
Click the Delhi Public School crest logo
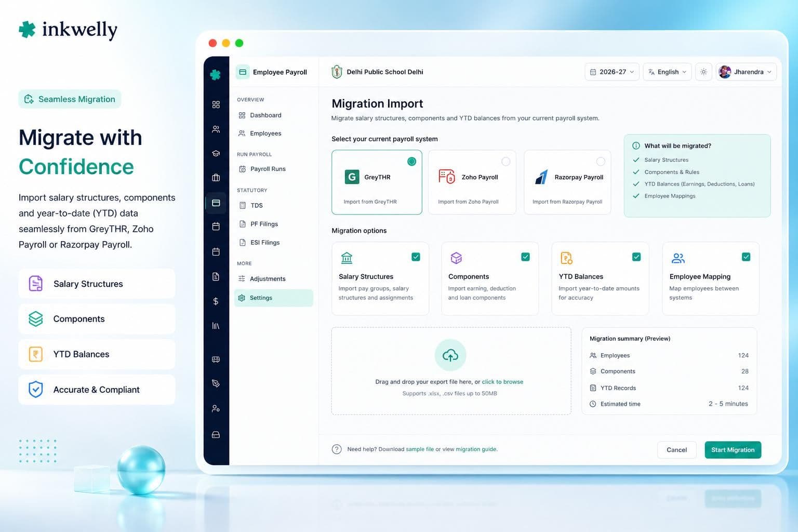click(x=337, y=72)
